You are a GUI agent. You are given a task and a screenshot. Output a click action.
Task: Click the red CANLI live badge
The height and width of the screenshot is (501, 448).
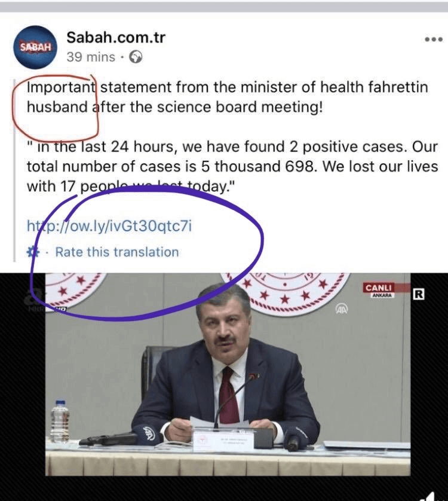click(x=378, y=288)
